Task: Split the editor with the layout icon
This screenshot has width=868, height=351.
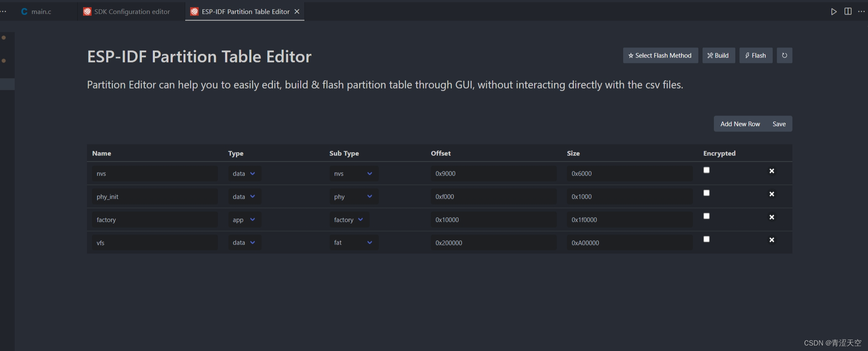Action: point(848,11)
